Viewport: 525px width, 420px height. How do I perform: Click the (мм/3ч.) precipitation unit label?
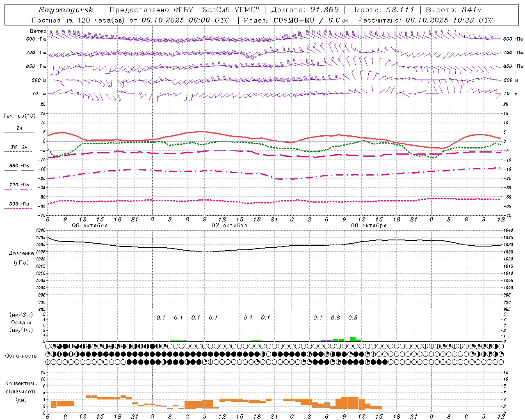click(21, 315)
